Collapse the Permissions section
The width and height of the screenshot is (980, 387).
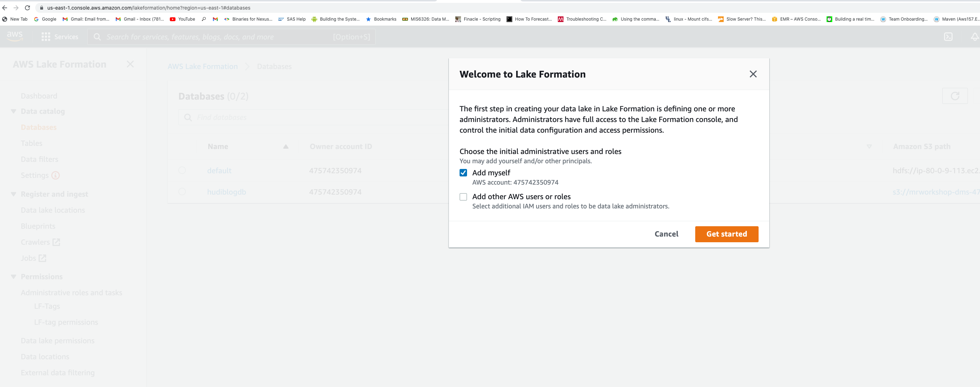click(x=13, y=277)
